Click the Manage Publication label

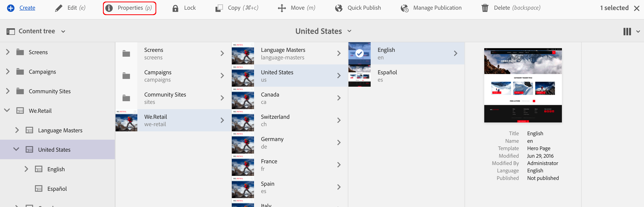437,8
